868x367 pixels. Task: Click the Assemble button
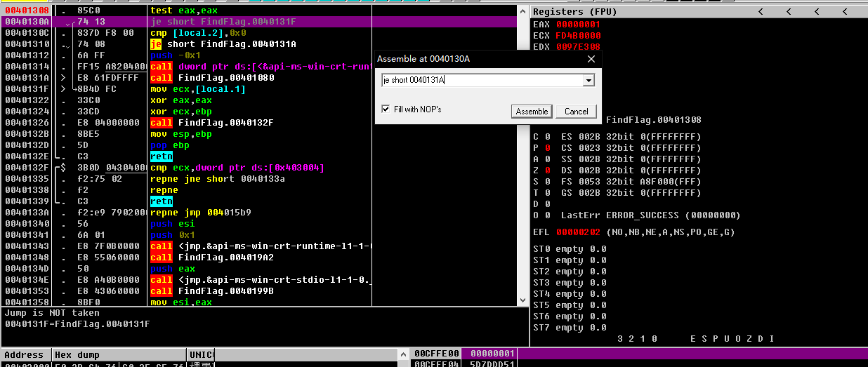click(532, 112)
